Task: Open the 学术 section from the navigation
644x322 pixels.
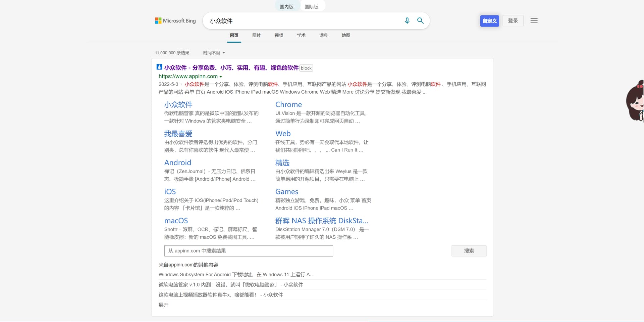Action: (x=301, y=35)
